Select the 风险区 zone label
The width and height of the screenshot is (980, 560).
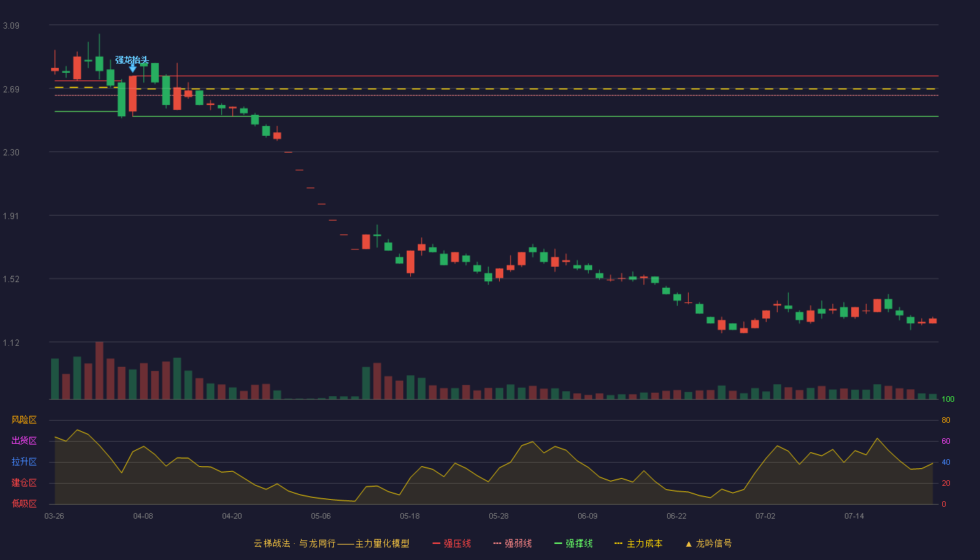coord(24,420)
